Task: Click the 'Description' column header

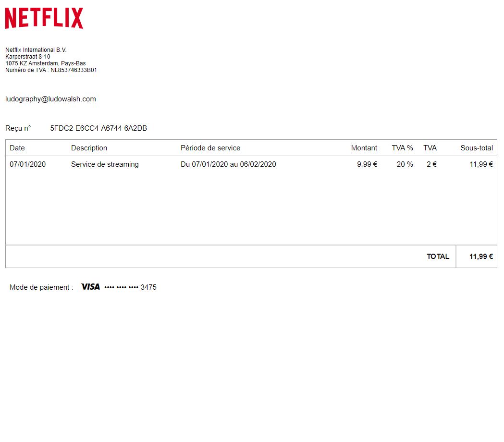Action: point(89,148)
